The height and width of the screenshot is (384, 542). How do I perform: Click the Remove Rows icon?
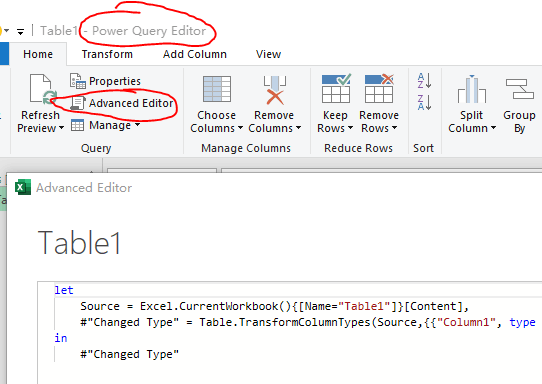pyautogui.click(x=379, y=88)
